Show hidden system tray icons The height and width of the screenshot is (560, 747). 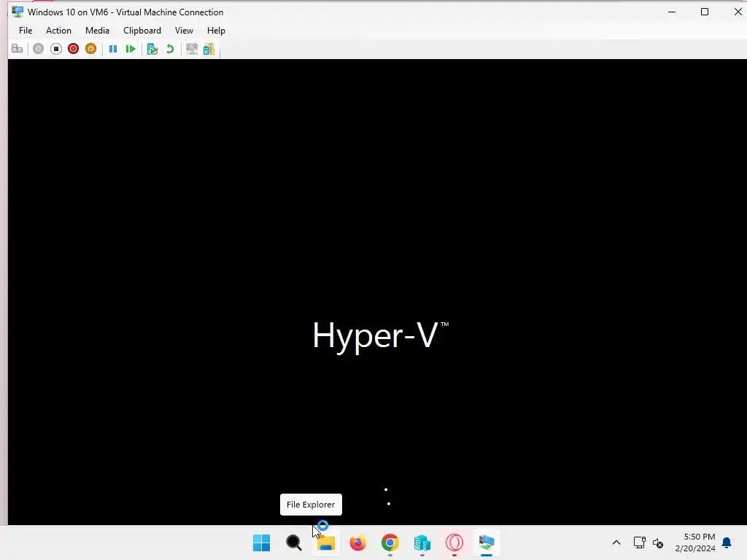616,542
